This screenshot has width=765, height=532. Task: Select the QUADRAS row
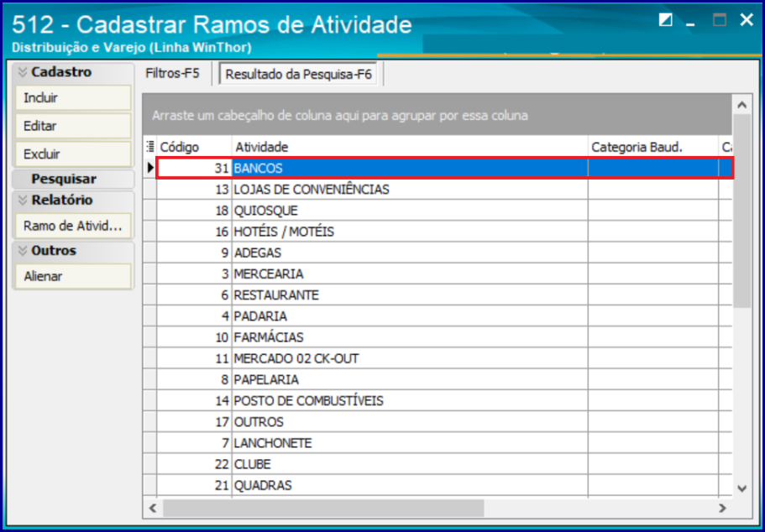click(x=444, y=485)
